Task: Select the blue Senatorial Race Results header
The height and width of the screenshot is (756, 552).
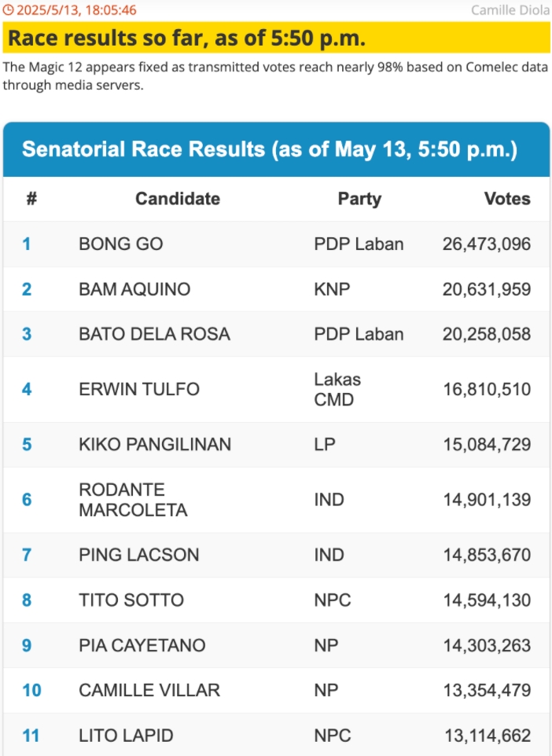Action: point(276,149)
